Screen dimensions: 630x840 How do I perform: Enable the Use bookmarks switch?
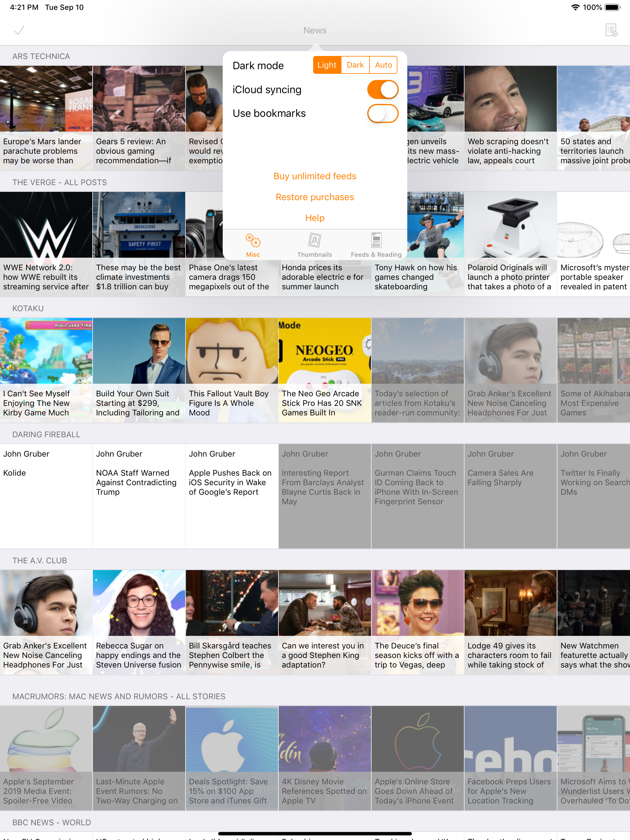pyautogui.click(x=382, y=113)
